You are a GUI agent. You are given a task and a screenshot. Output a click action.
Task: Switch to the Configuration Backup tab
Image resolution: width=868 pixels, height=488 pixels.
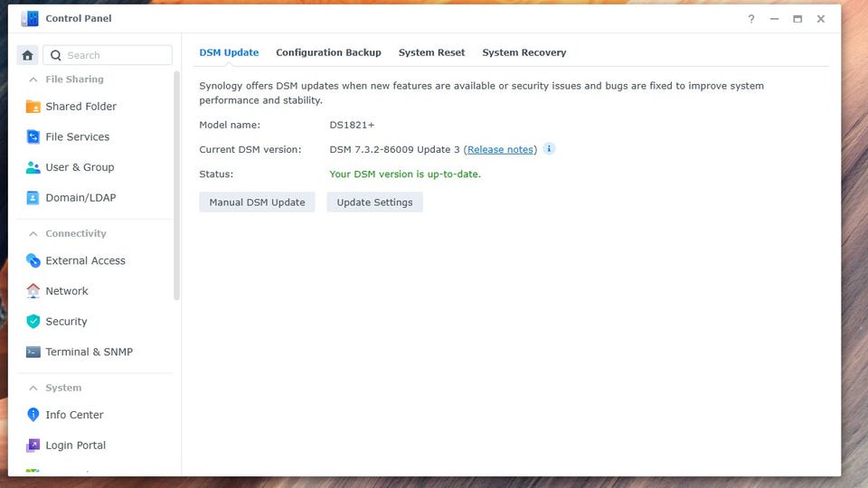328,52
